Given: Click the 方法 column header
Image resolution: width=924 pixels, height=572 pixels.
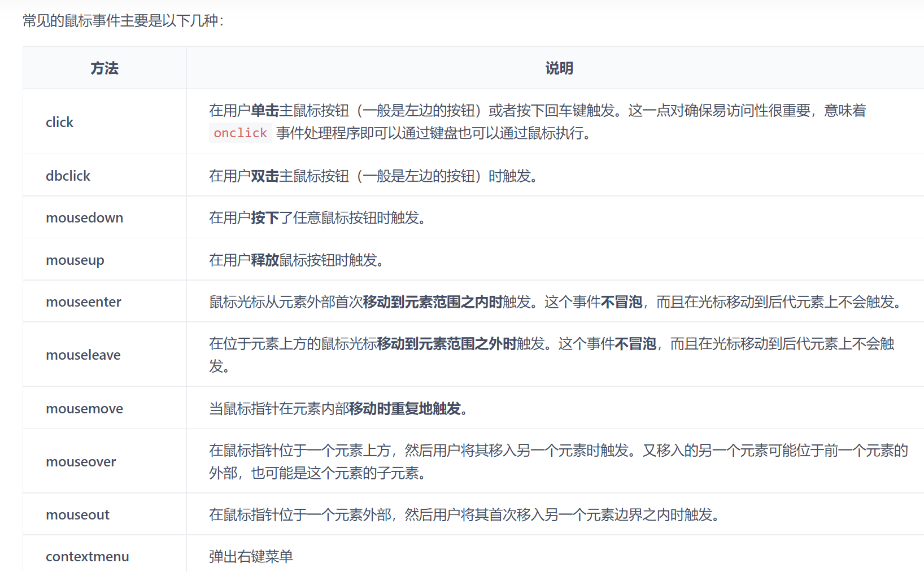Looking at the screenshot, I should coord(104,68).
